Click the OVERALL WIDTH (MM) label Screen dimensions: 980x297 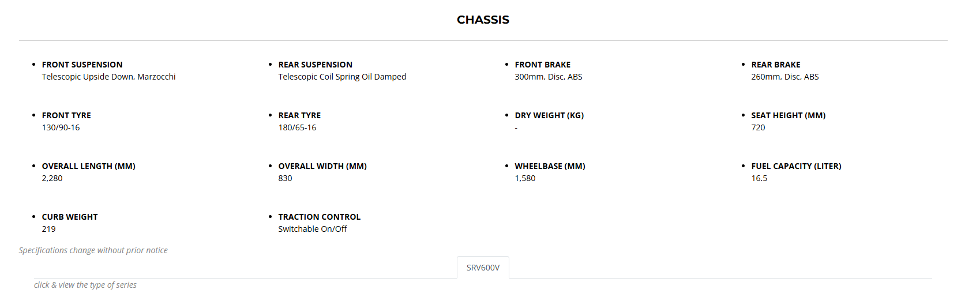(x=322, y=166)
